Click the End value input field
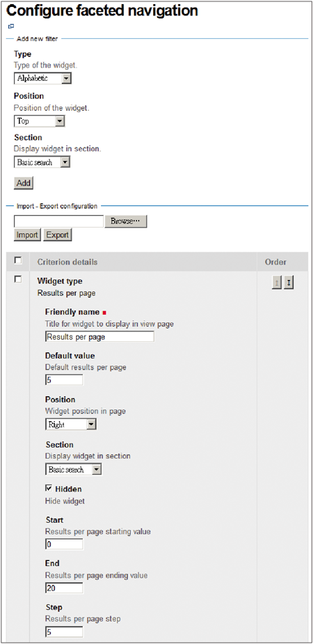Screen dimensions: 313x644 pyautogui.click(x=64, y=588)
